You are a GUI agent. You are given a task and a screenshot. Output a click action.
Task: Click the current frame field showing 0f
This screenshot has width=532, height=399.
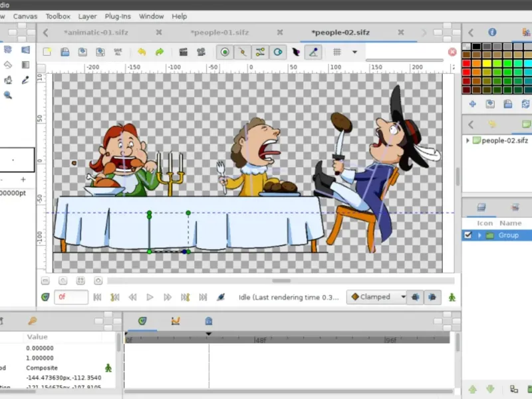click(x=70, y=297)
